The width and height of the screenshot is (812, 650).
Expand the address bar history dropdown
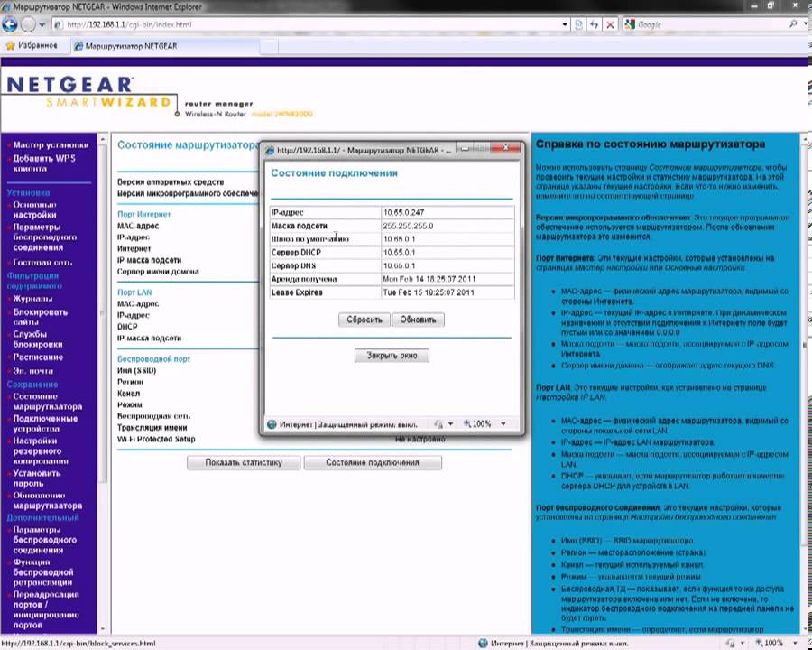(x=565, y=24)
